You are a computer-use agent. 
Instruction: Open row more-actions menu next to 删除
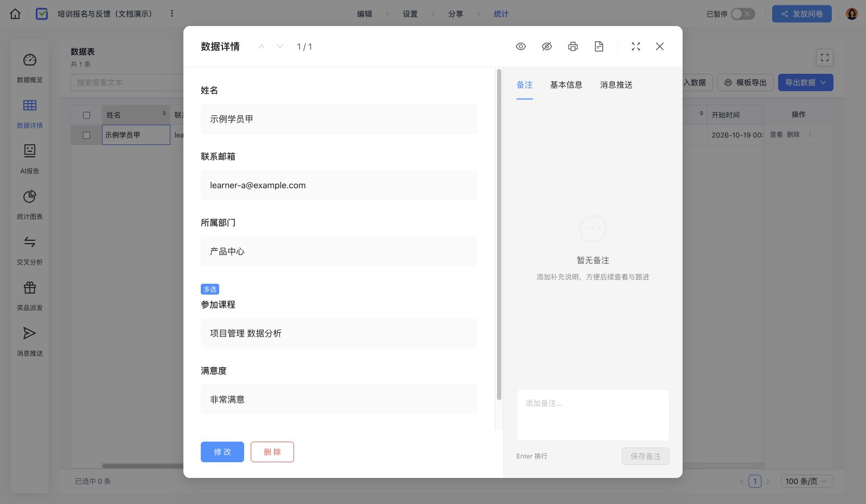click(x=810, y=135)
